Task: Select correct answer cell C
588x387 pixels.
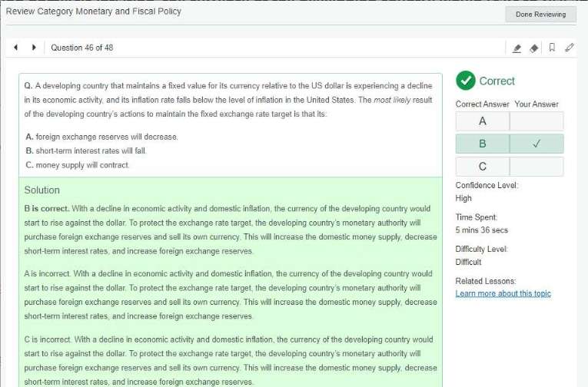Action: point(482,167)
